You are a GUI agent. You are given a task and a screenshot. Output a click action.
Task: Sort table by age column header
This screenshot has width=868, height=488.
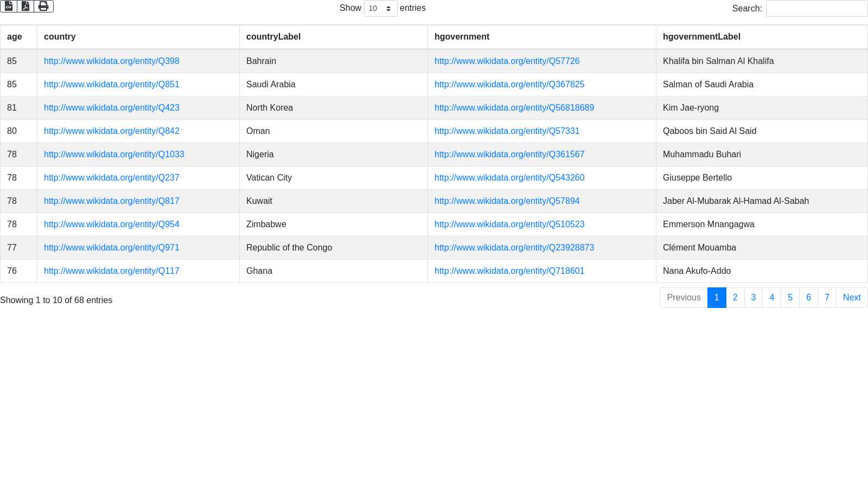[x=15, y=37]
